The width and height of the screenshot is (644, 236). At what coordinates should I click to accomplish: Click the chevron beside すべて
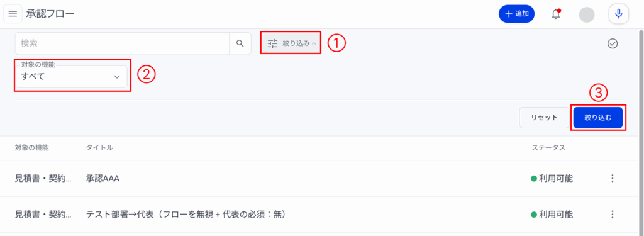116,77
